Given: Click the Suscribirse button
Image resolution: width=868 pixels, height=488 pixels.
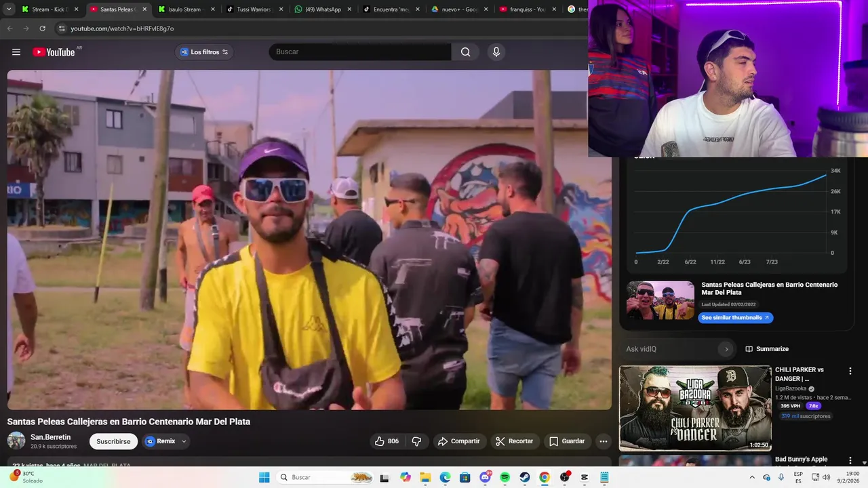Looking at the screenshot, I should pos(113,441).
